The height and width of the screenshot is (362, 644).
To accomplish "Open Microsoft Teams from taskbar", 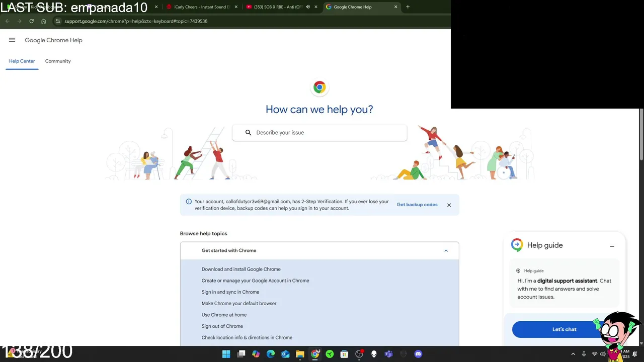I will point(388,354).
